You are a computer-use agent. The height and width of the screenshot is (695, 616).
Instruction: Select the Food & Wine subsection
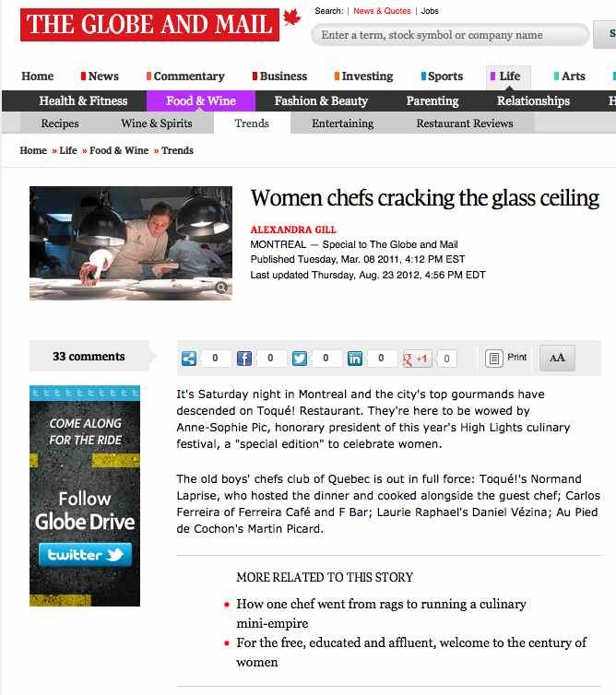click(x=201, y=101)
